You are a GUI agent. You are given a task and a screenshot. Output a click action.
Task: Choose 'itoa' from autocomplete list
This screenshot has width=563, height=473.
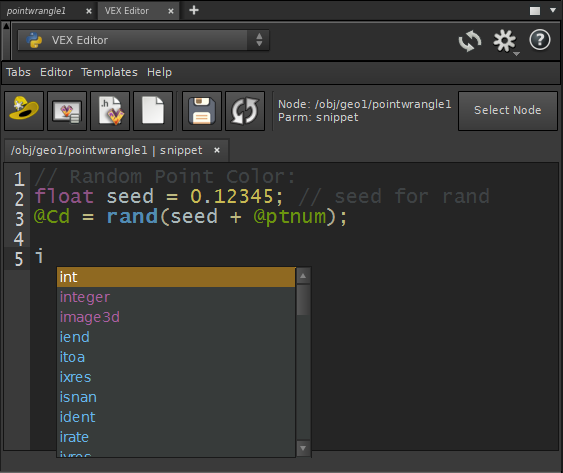click(176, 357)
